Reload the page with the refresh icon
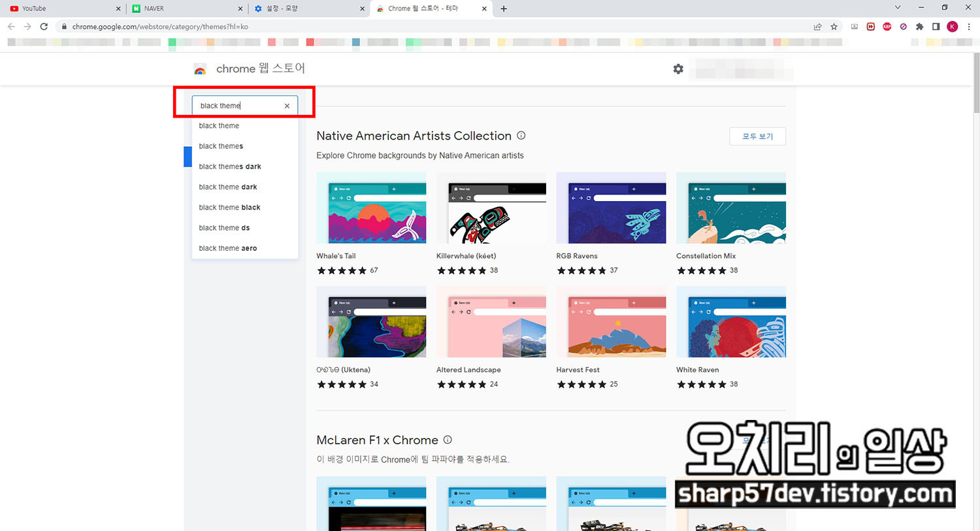 pyautogui.click(x=44, y=27)
